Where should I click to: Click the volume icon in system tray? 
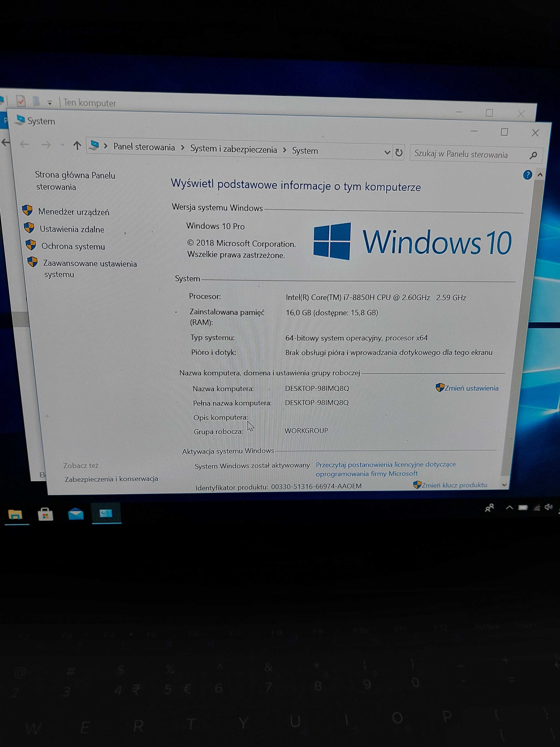coord(549,507)
